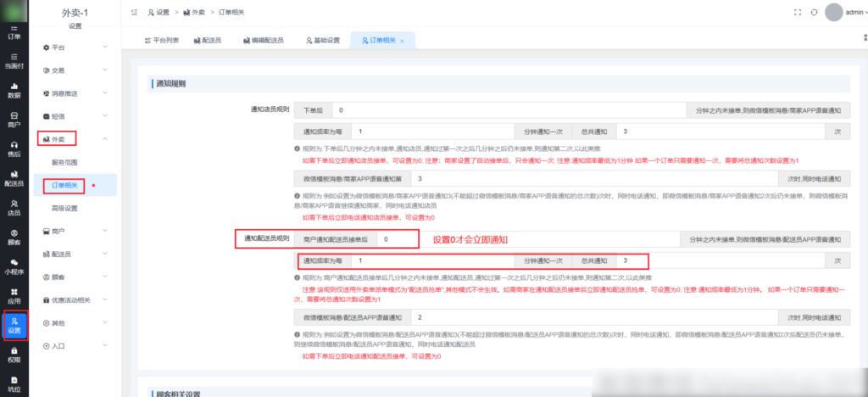Image resolution: width=868 pixels, height=397 pixels.
Task: Open 坑位 in the dark sidebar
Action: coord(14,384)
